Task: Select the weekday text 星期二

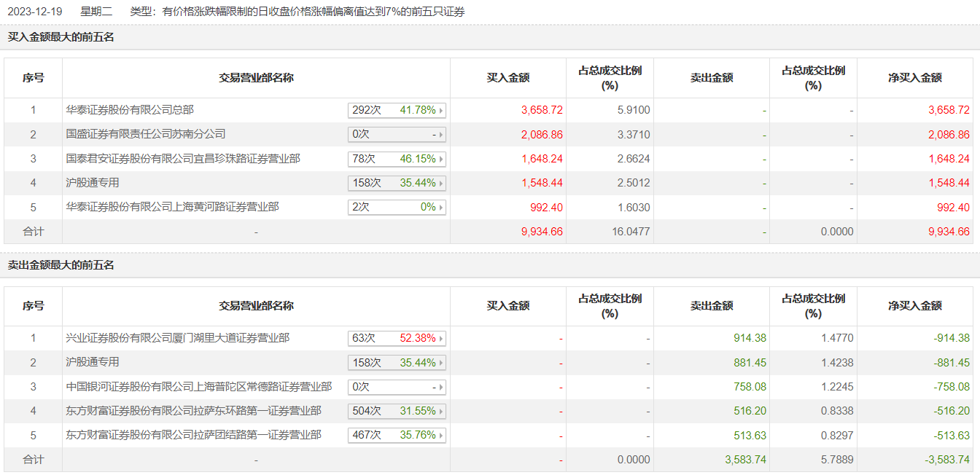Action: (x=96, y=12)
